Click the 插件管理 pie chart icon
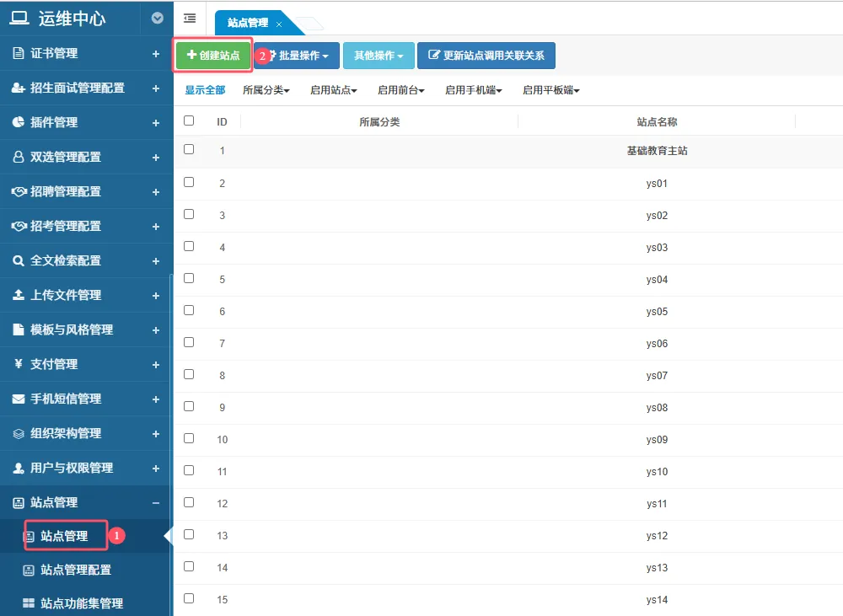The image size is (843, 616). 19,122
